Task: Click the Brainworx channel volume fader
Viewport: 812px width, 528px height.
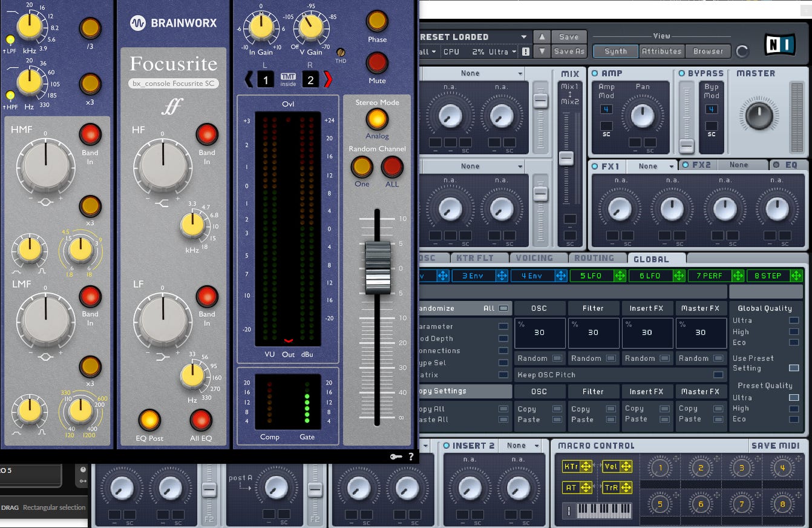Action: coord(377,268)
